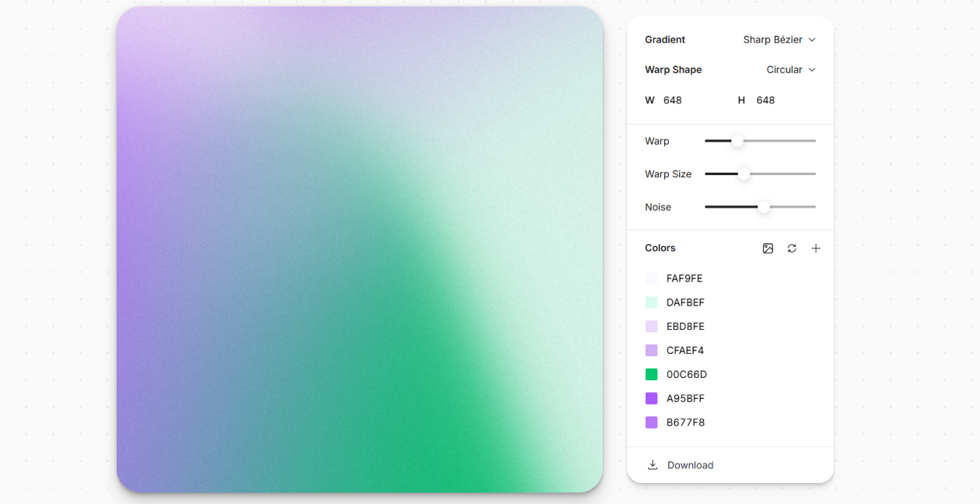Select the B677F8 color swatch
Screen dimensions: 980x504
tap(651, 423)
